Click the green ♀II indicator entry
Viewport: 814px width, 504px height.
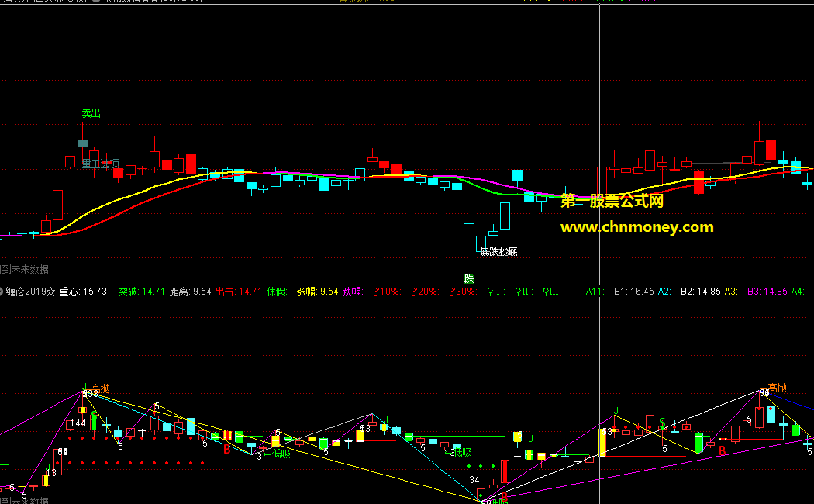526,292
